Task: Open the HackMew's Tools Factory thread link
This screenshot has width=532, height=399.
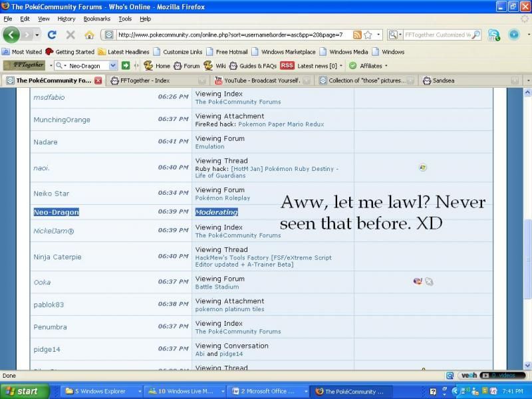Action: click(263, 261)
